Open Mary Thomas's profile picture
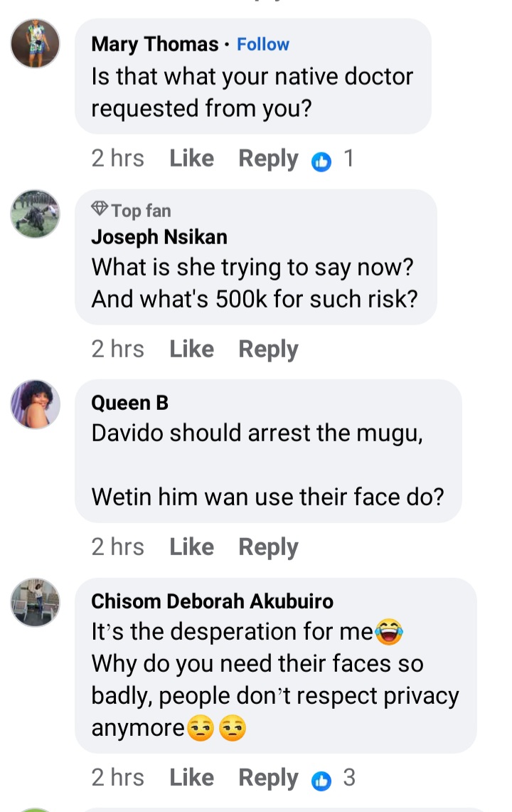512x812 pixels. [x=35, y=43]
